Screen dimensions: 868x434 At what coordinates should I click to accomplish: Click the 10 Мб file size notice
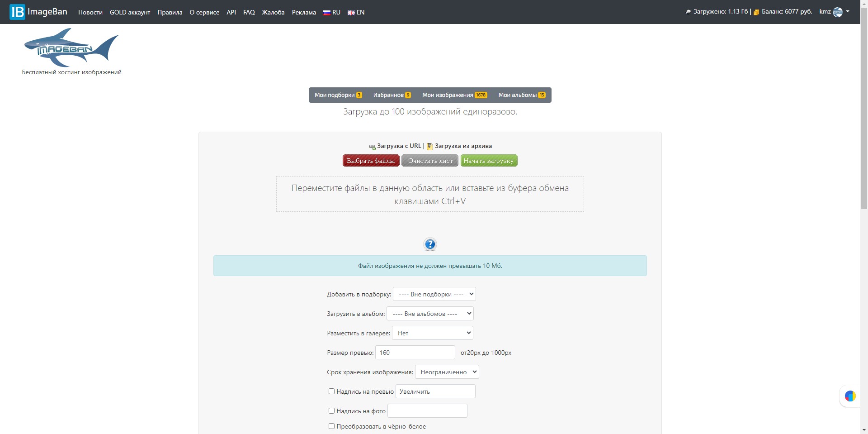point(430,266)
